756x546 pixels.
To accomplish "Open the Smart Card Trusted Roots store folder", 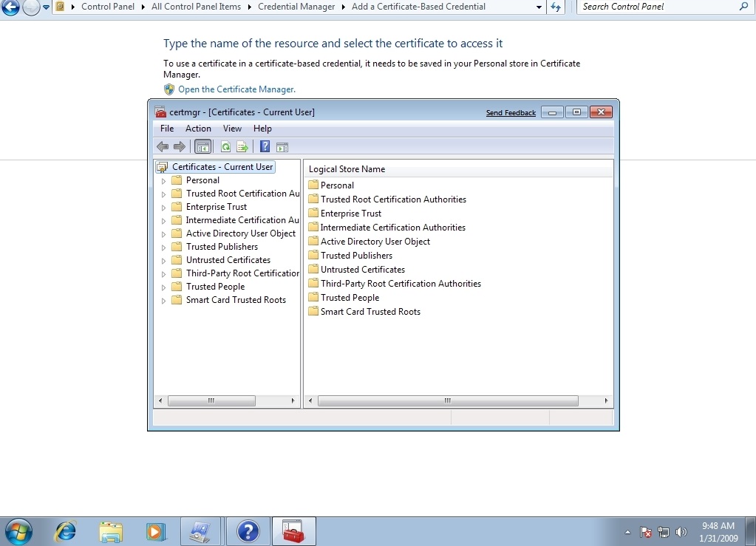I will pyautogui.click(x=370, y=312).
